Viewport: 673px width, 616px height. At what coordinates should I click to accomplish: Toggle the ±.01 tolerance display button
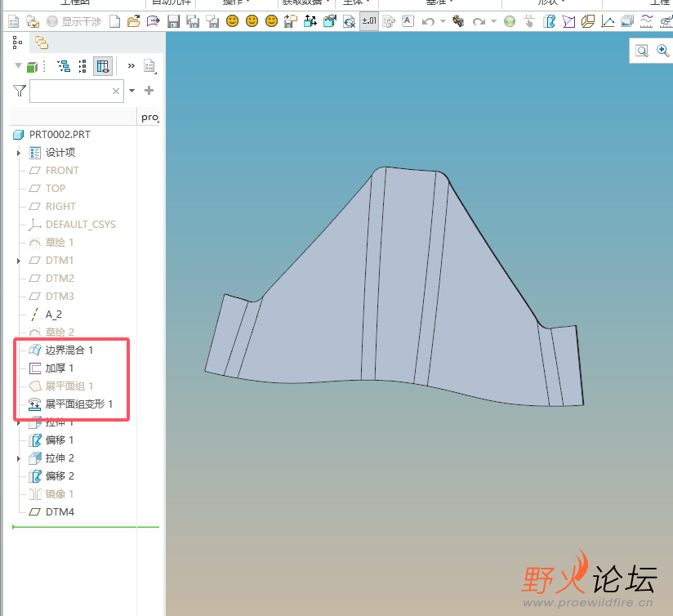pyautogui.click(x=369, y=20)
